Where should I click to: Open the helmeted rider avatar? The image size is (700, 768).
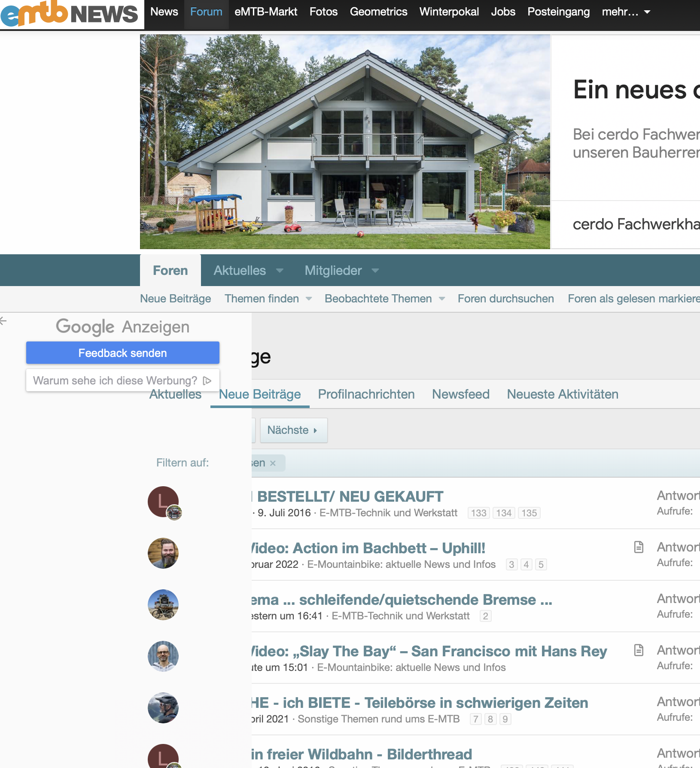(x=163, y=708)
